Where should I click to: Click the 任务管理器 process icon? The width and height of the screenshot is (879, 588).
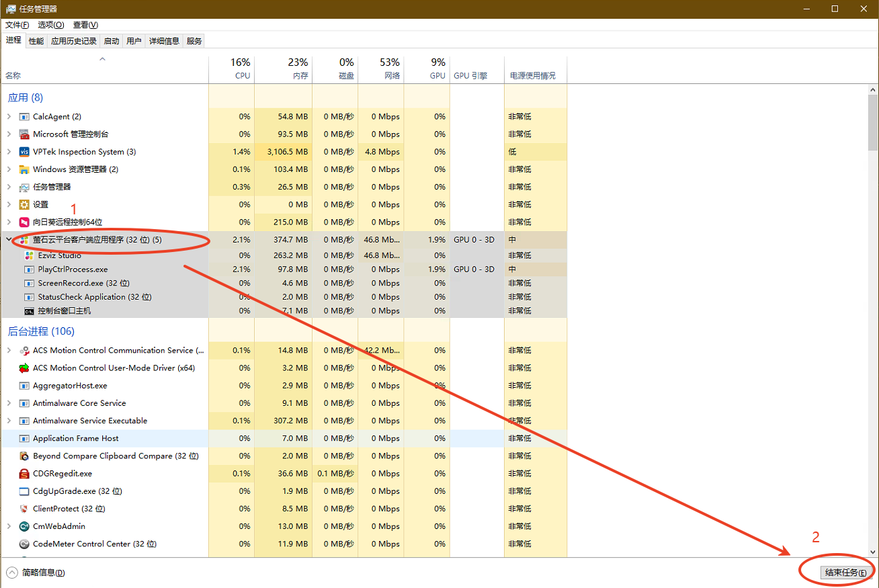[x=24, y=187]
